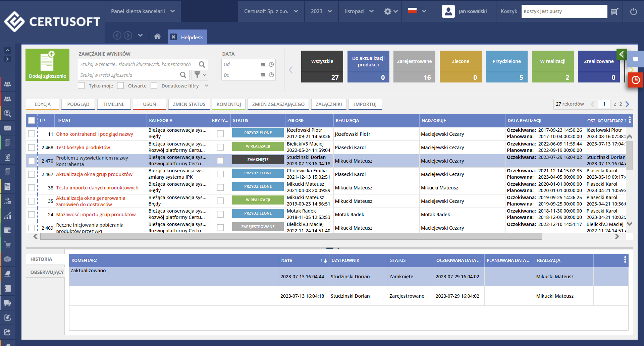Enable the Tylko moje checkbox
The image size is (644, 346).
click(x=81, y=86)
